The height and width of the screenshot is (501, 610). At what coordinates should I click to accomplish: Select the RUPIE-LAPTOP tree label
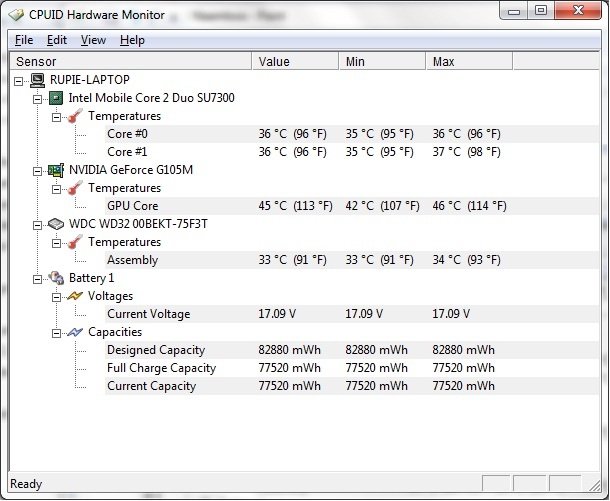[89, 80]
